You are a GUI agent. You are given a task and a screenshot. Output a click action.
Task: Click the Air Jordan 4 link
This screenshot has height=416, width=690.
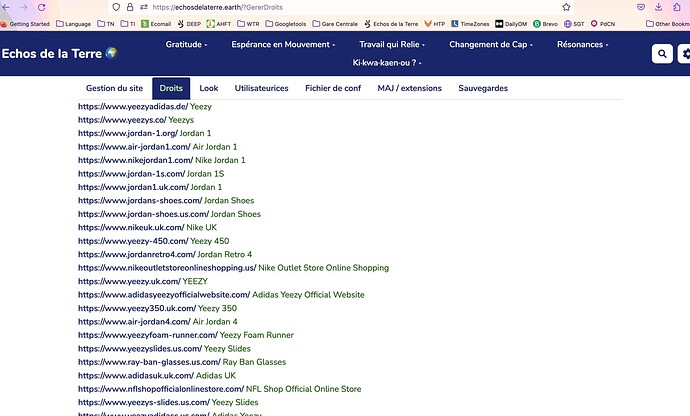point(215,322)
